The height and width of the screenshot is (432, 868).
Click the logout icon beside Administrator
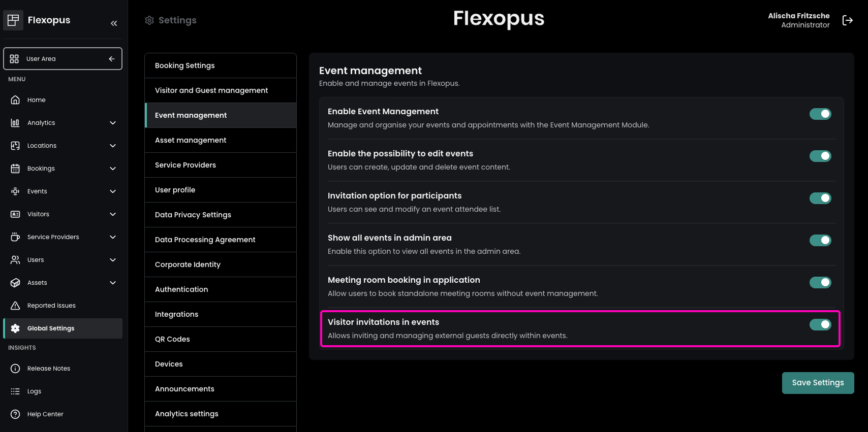point(847,20)
